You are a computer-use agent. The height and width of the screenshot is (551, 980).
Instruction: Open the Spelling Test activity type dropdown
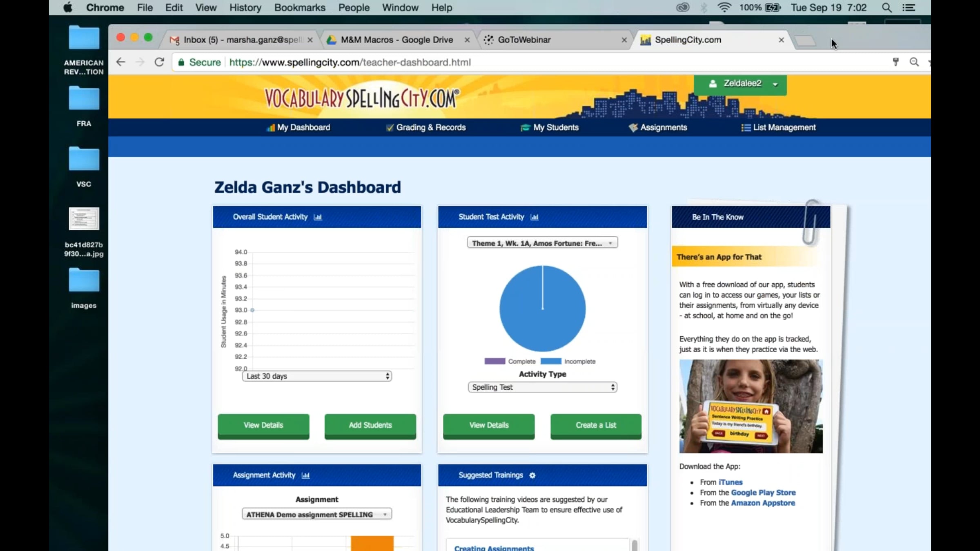(x=542, y=387)
